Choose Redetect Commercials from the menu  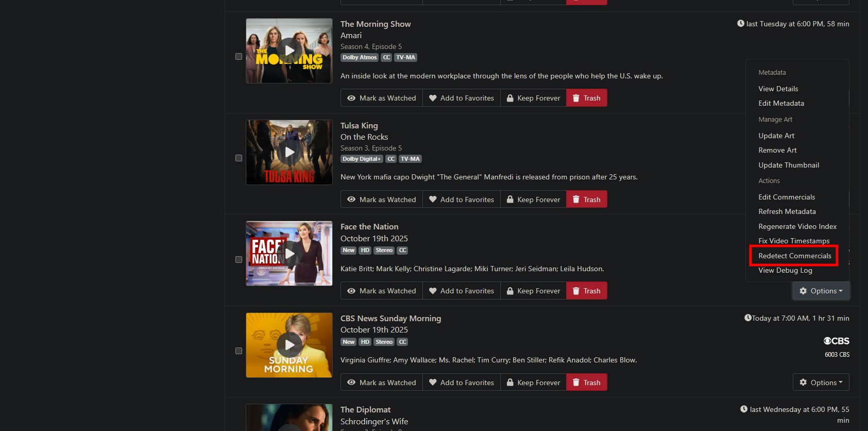coord(795,256)
